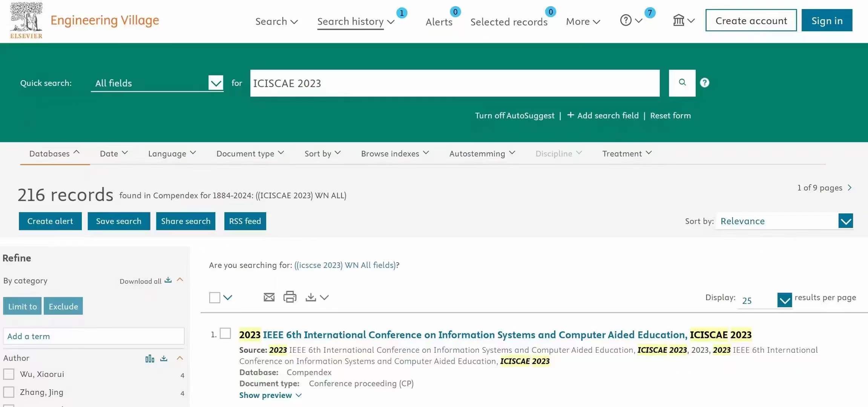The image size is (868, 407).
Task: Click the search history count badge
Action: click(x=402, y=13)
